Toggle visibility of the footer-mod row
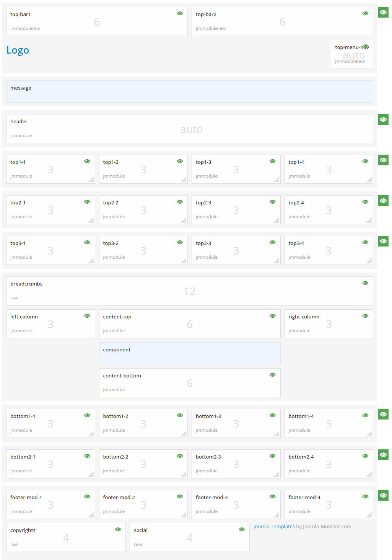The height and width of the screenshot is (560, 392). 383,495
